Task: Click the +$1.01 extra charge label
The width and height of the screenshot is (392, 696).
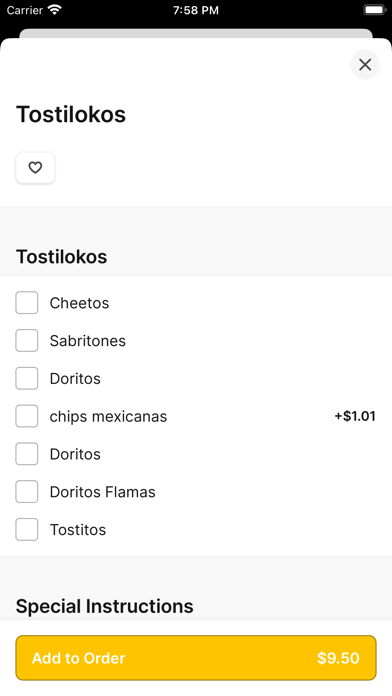Action: 355,416
